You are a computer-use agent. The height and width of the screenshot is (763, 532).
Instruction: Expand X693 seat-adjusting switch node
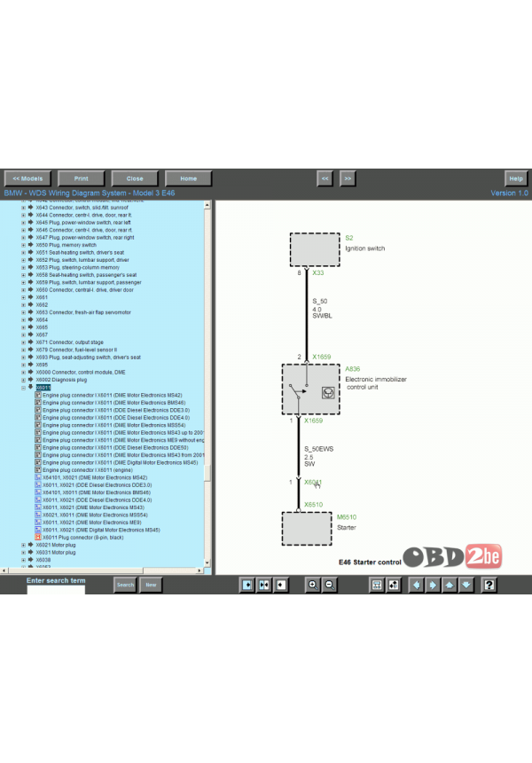coord(23,358)
